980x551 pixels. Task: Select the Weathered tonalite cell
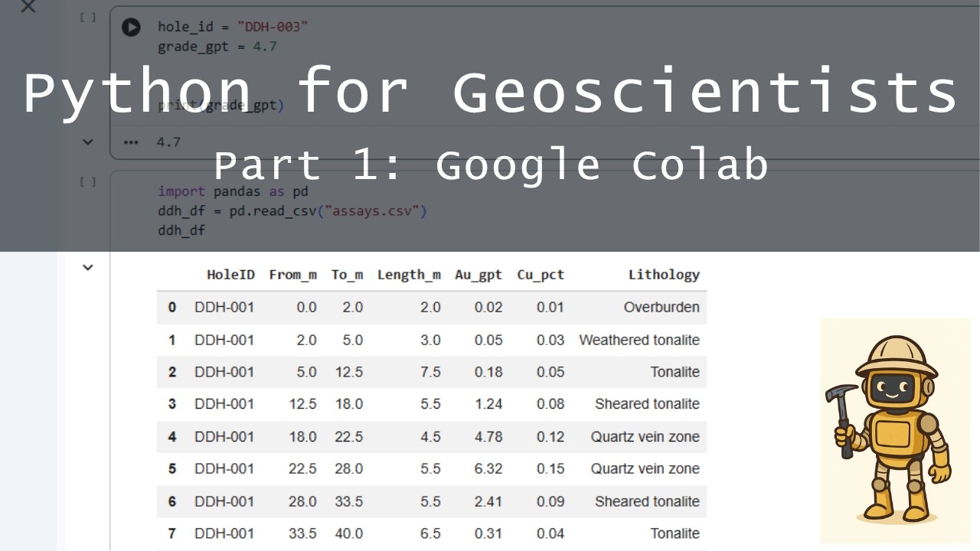tap(639, 340)
